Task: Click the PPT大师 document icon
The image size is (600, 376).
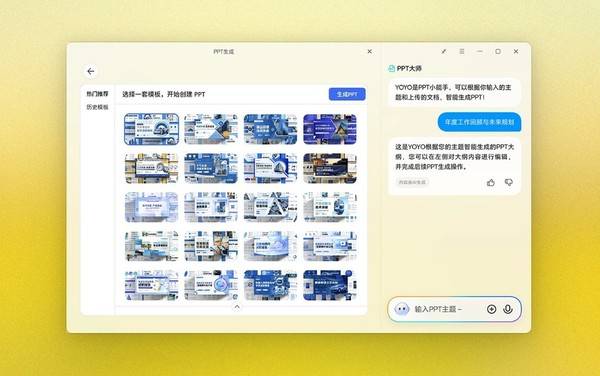Action: pyautogui.click(x=391, y=68)
